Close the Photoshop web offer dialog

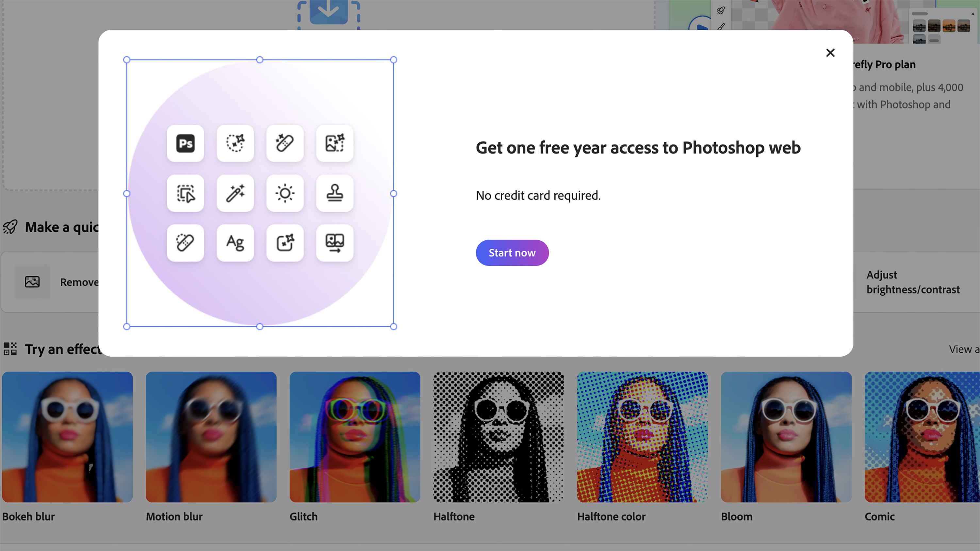point(830,53)
